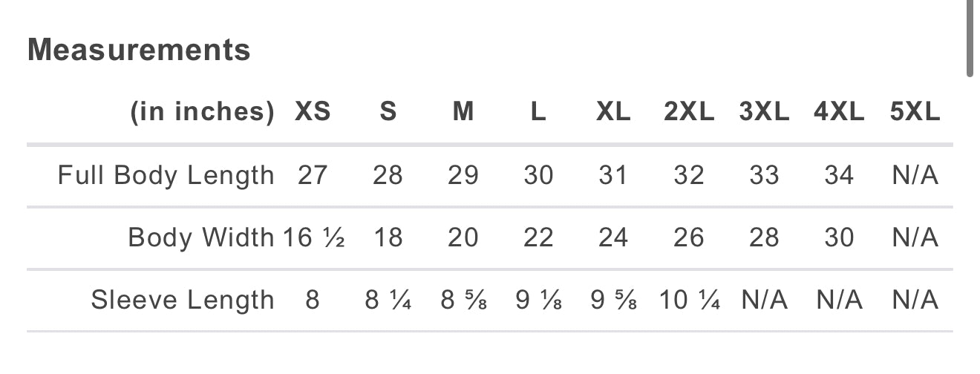Click the 8 ¼ sleeve length for S
980x374 pixels.
point(388,300)
